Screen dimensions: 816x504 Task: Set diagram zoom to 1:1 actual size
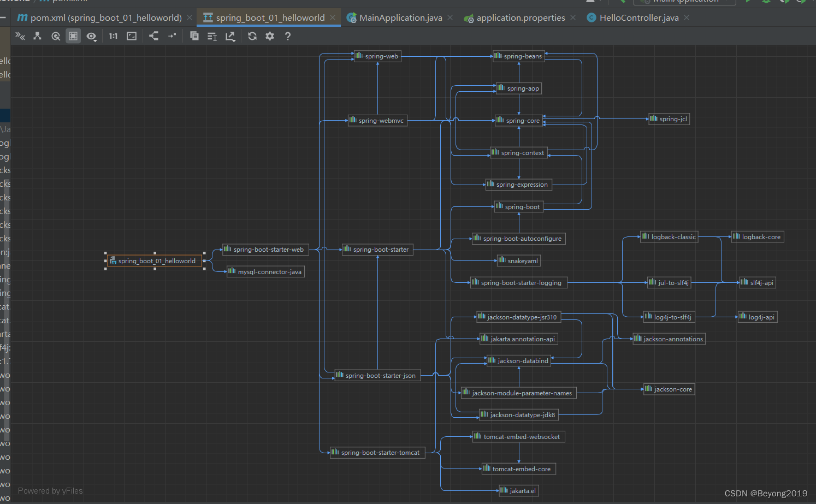[x=113, y=36]
